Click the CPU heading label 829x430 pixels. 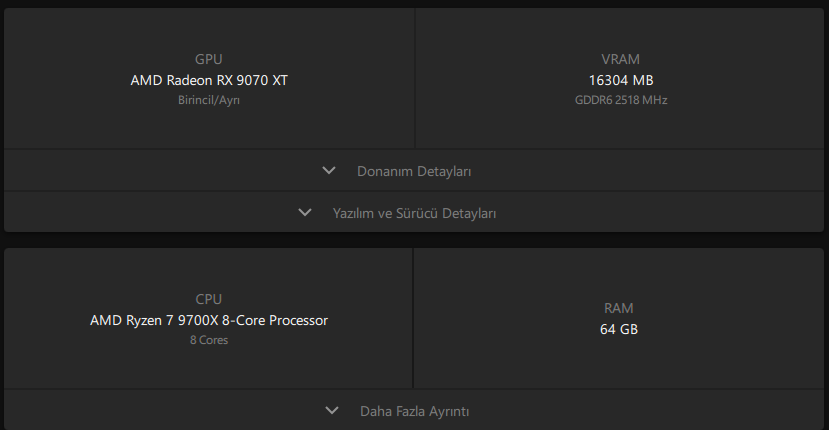point(209,299)
